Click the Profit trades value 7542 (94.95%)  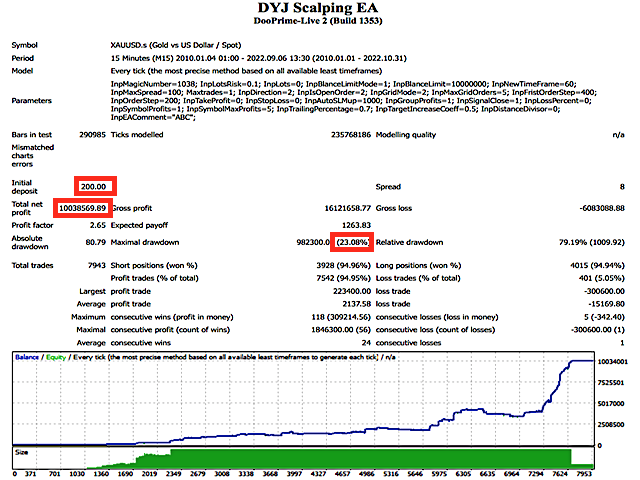point(343,278)
